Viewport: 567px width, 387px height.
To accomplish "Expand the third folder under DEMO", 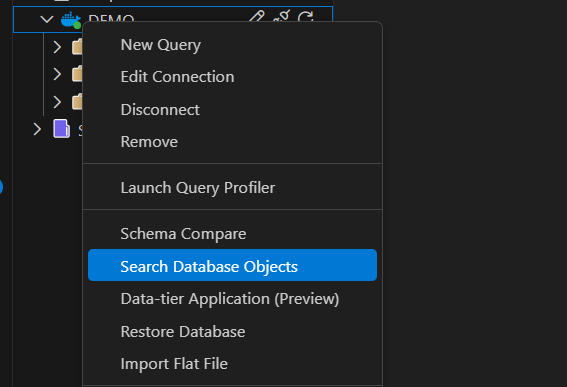I will click(57, 102).
